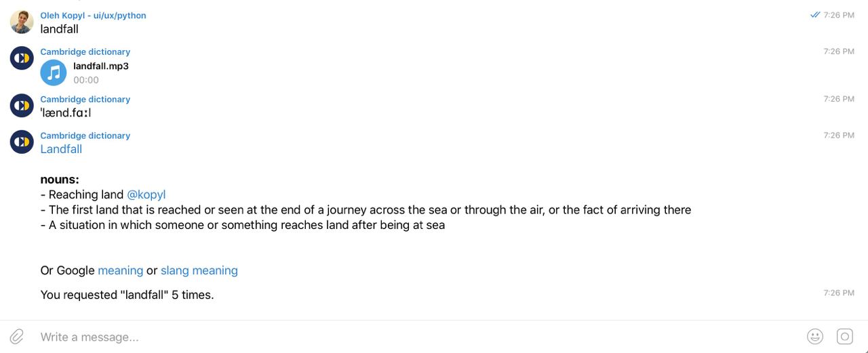Play the landfall.mp3 audio file
The image size is (868, 353).
[54, 72]
